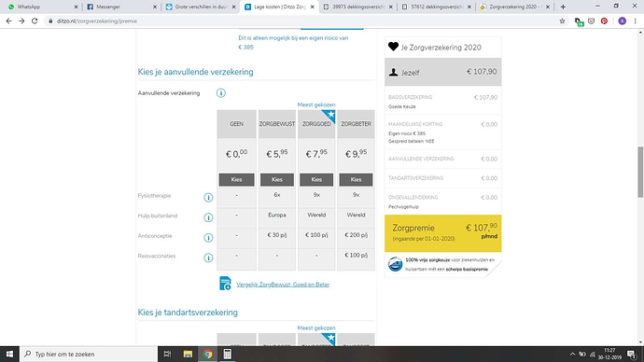Click the document compare icon
This screenshot has width=644, height=362.
point(225,284)
